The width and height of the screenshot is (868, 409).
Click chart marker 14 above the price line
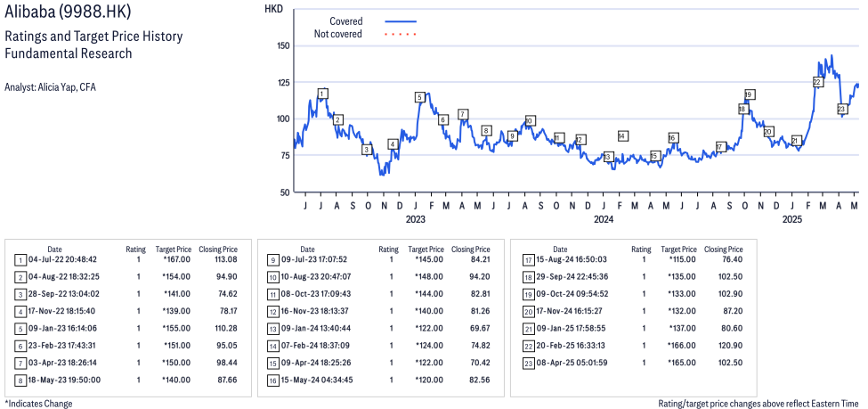click(622, 135)
